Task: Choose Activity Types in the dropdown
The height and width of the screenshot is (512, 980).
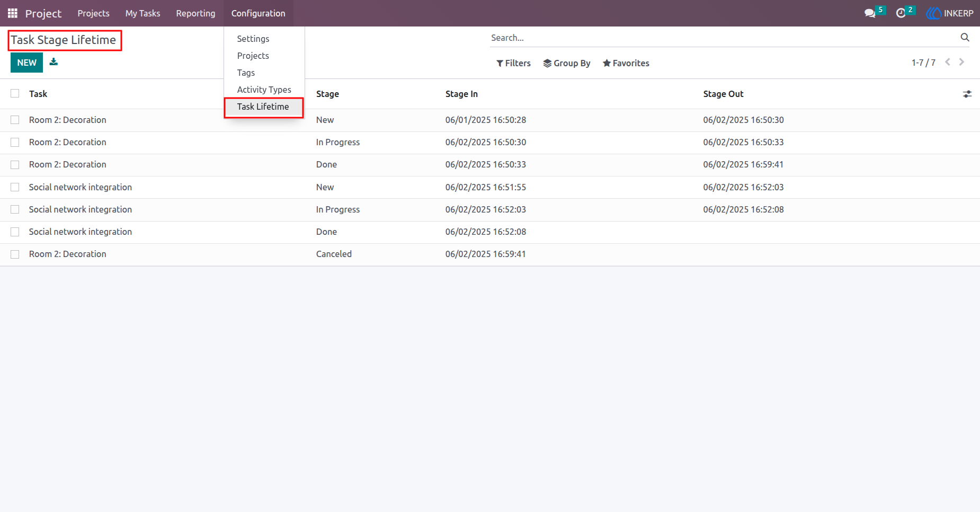Action: (x=264, y=90)
